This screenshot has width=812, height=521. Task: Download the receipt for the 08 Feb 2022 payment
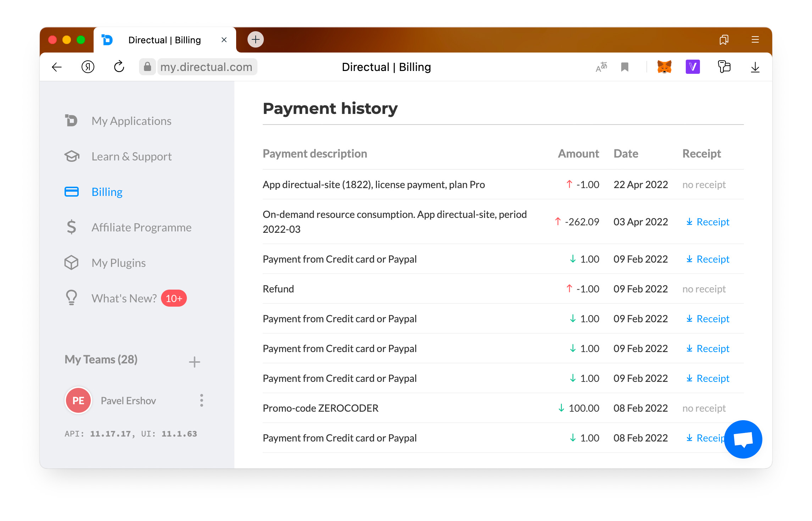706,438
